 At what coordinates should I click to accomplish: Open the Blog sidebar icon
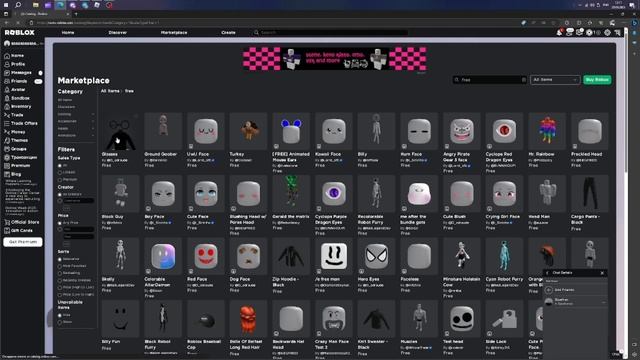tap(7, 174)
